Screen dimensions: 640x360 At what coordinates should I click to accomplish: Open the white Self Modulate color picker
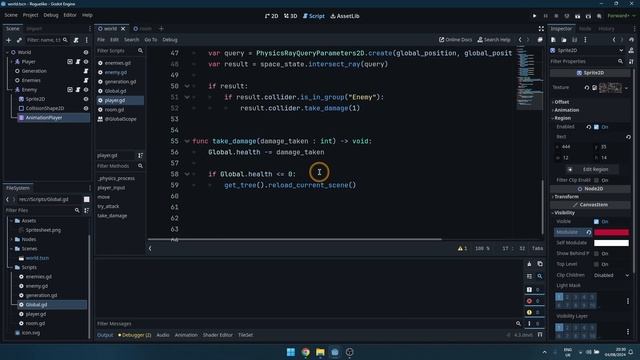click(x=611, y=243)
